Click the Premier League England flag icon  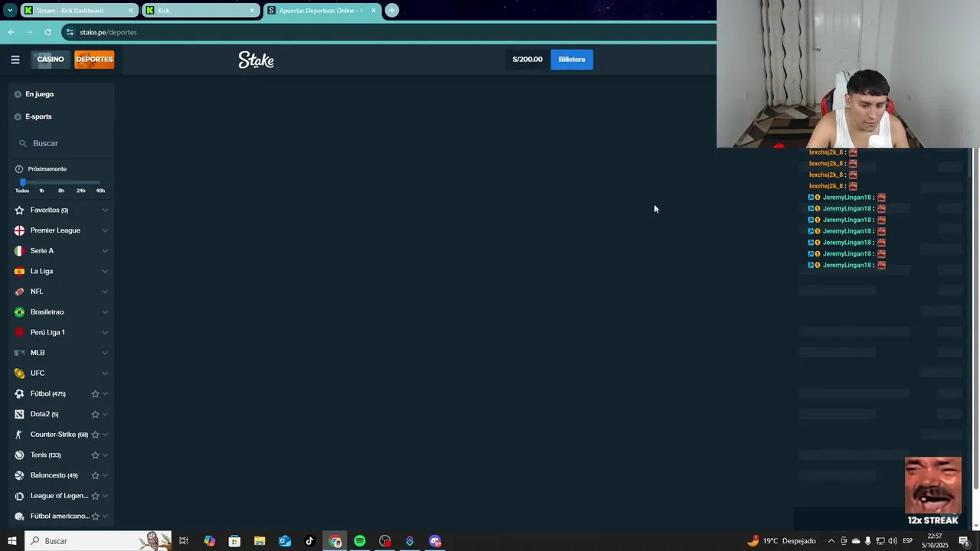coord(19,230)
